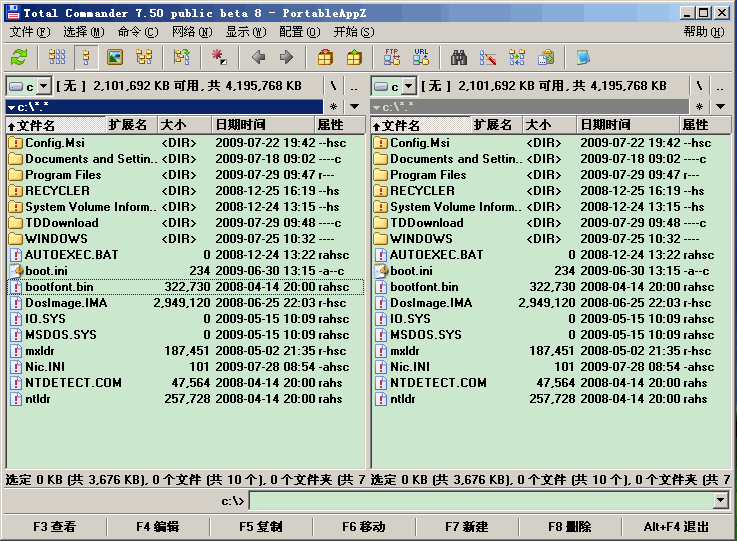Toggle the full details view button
Viewport: 737px width, 541px height.
click(x=86, y=57)
